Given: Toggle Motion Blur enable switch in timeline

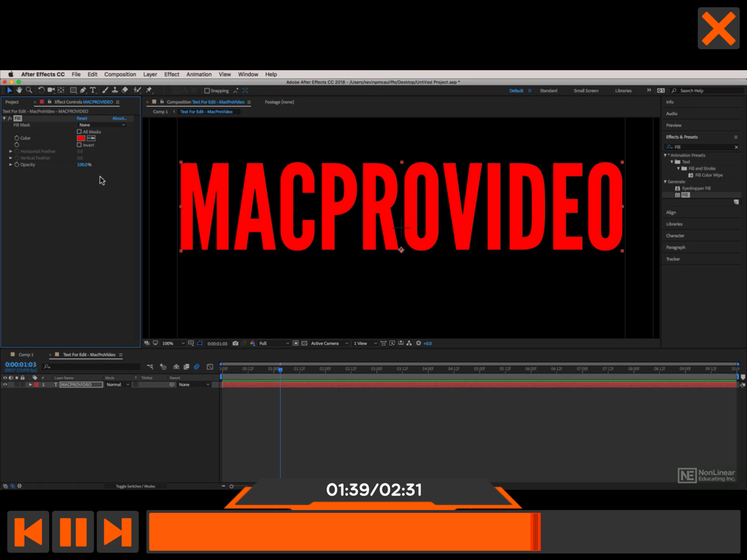Looking at the screenshot, I should [196, 367].
